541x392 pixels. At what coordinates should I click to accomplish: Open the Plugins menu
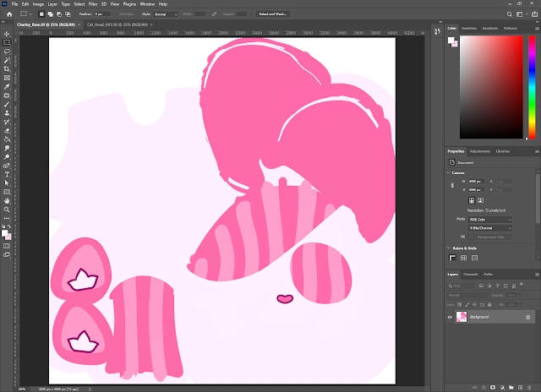tap(129, 4)
